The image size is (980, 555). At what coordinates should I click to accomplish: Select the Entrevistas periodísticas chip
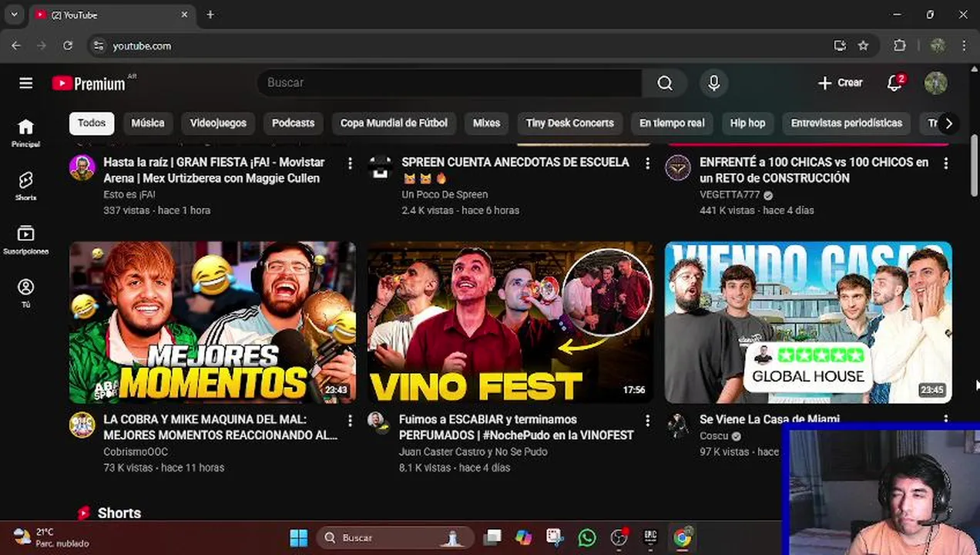[x=846, y=123]
